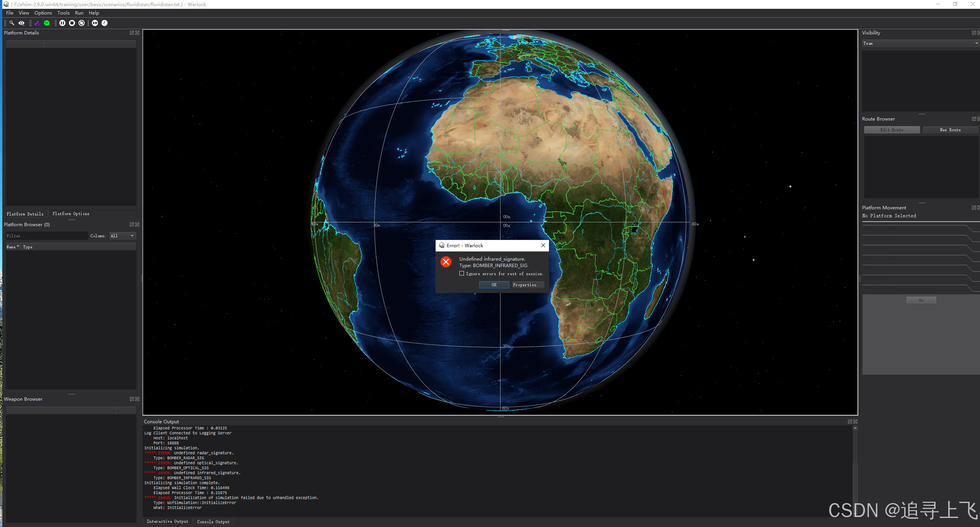
Task: Switch to the Platform Options tab
Action: [x=71, y=214]
